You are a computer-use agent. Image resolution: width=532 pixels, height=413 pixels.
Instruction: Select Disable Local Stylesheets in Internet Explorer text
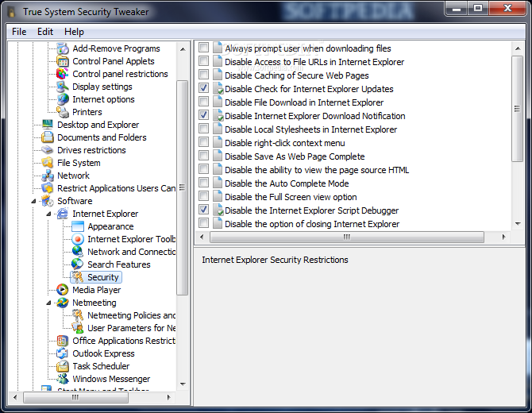tap(310, 129)
